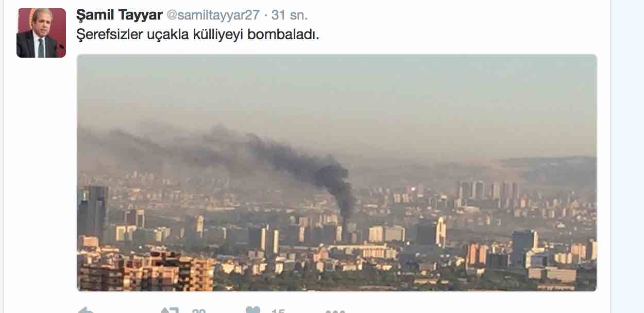Enlarge the attached Ankara skyline photo
Image resolution: width=644 pixels, height=313 pixels.
click(337, 173)
